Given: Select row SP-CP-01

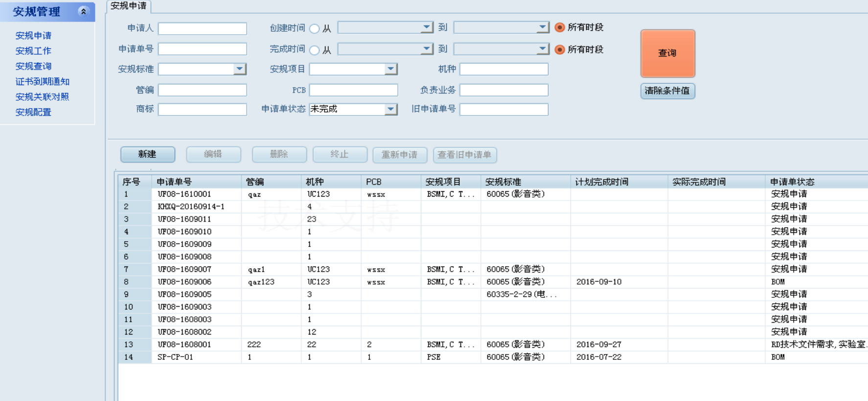Looking at the screenshot, I should tap(493, 357).
